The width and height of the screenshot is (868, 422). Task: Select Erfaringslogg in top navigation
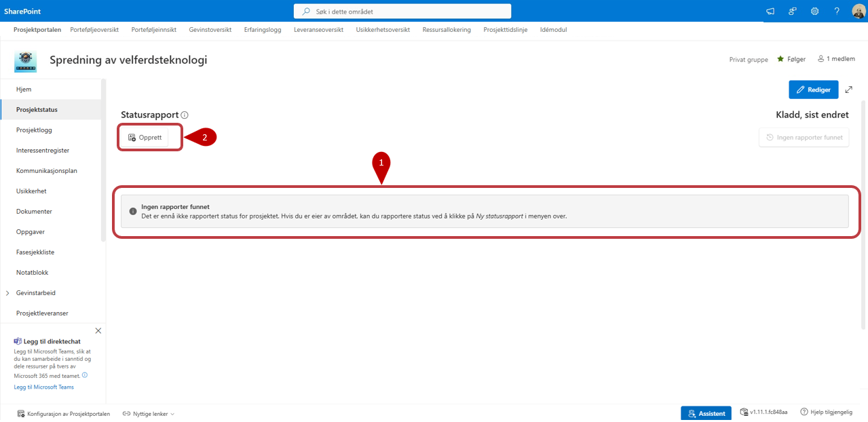[x=263, y=30]
